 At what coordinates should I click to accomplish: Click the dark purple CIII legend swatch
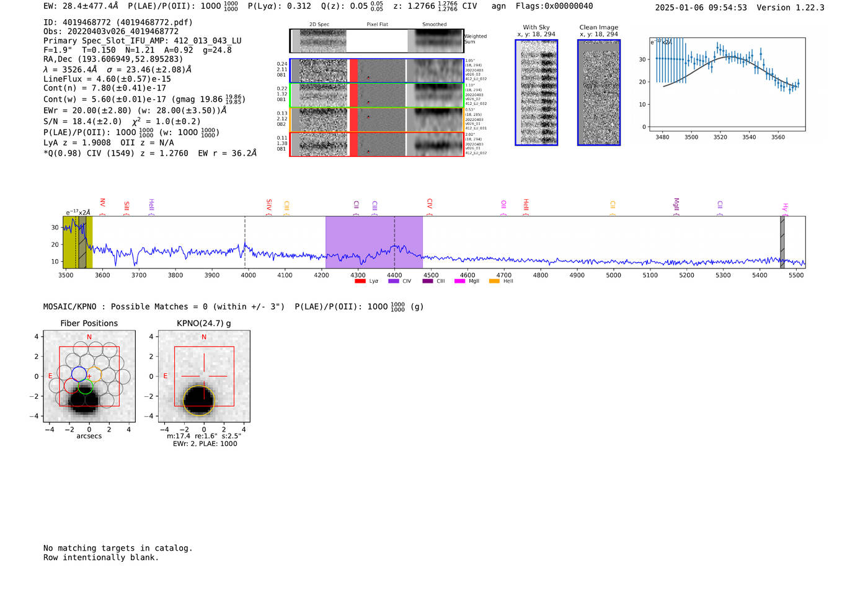click(x=427, y=281)
